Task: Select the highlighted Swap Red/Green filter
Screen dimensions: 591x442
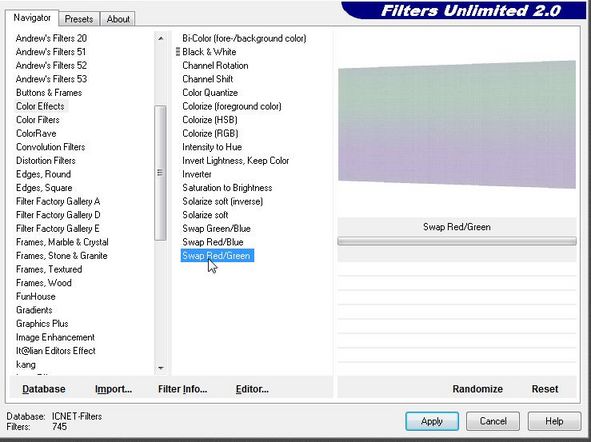Action: (217, 255)
